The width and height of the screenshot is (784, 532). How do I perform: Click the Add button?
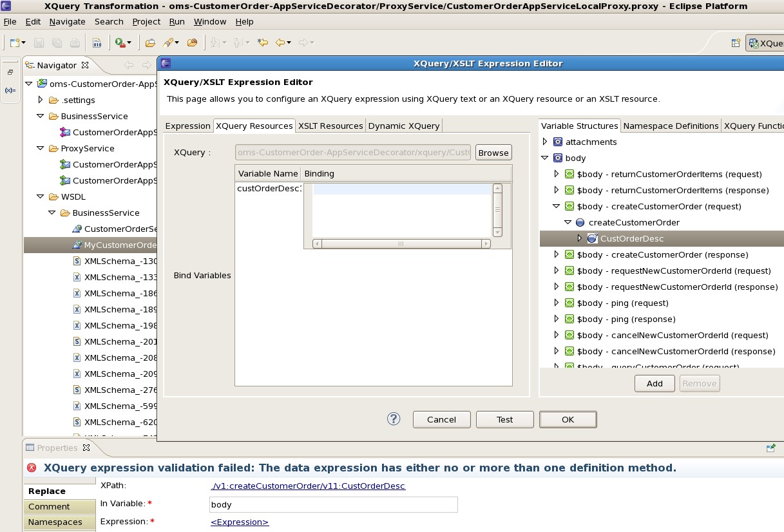coord(655,383)
